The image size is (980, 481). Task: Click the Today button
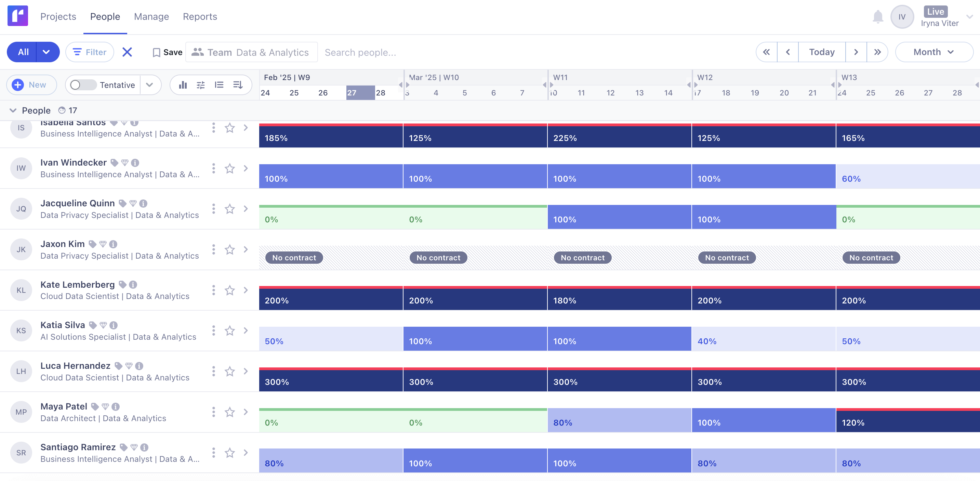coord(821,52)
